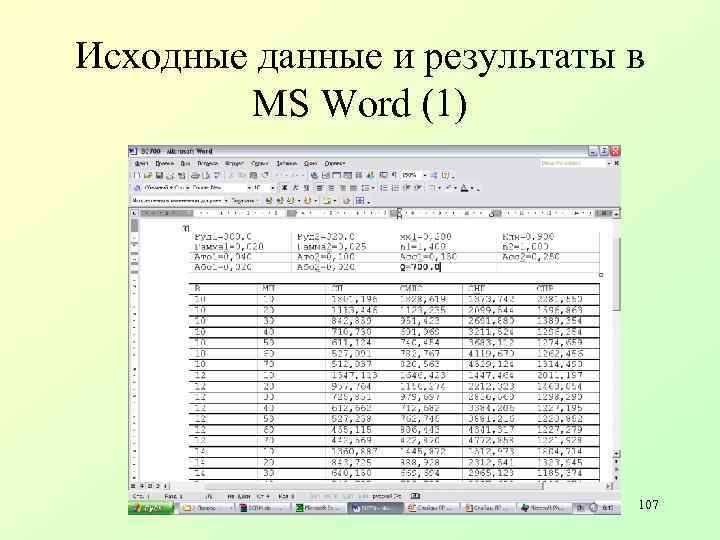Expand the font size dropdown

point(272,188)
